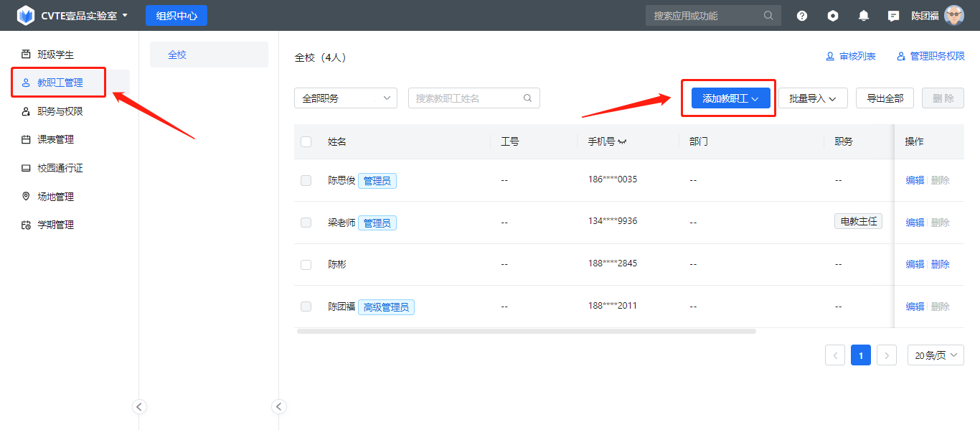The image size is (980, 430).
Task: Click the magnifier in staff name search
Action: (x=528, y=98)
